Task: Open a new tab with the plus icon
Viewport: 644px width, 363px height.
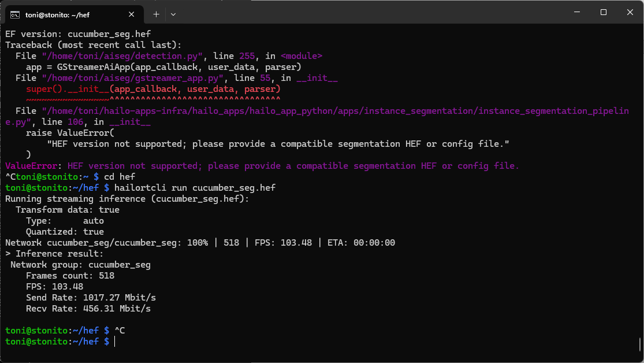Action: coord(156,14)
